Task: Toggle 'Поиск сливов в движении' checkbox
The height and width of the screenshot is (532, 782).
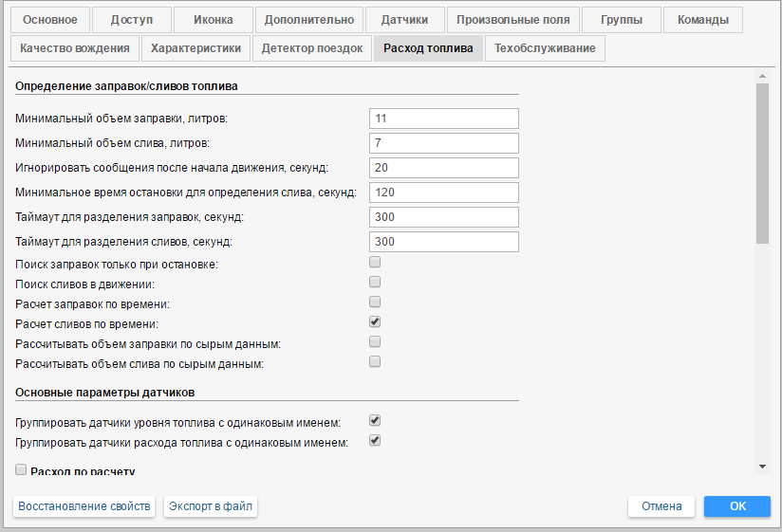Action: point(375,282)
